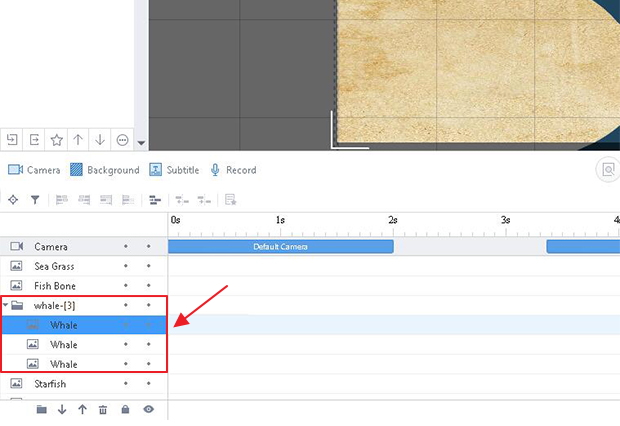
Task: Click the 2s mark on the time ruler
Action: [x=393, y=220]
